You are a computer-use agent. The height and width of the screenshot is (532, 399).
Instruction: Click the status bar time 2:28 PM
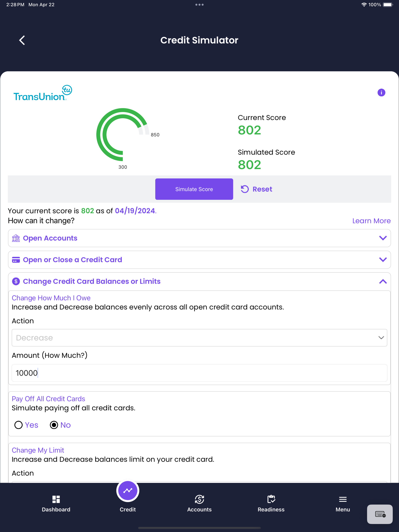(x=15, y=4)
